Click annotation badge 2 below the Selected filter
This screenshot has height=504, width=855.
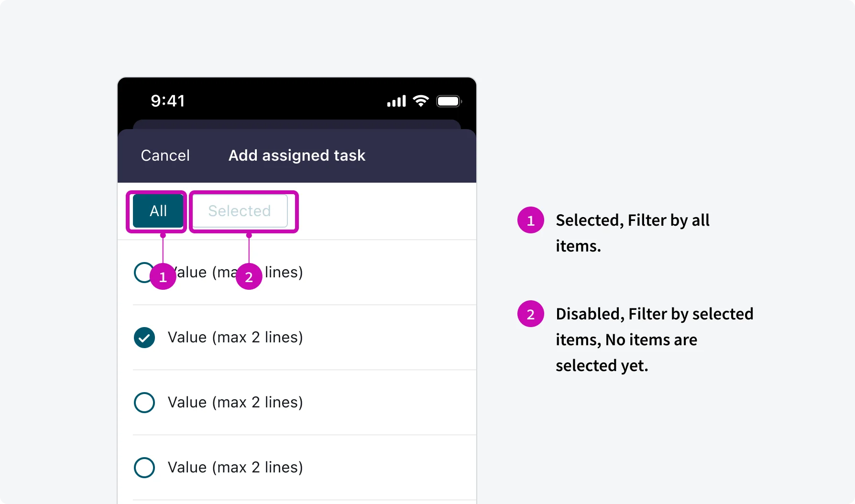click(x=249, y=277)
